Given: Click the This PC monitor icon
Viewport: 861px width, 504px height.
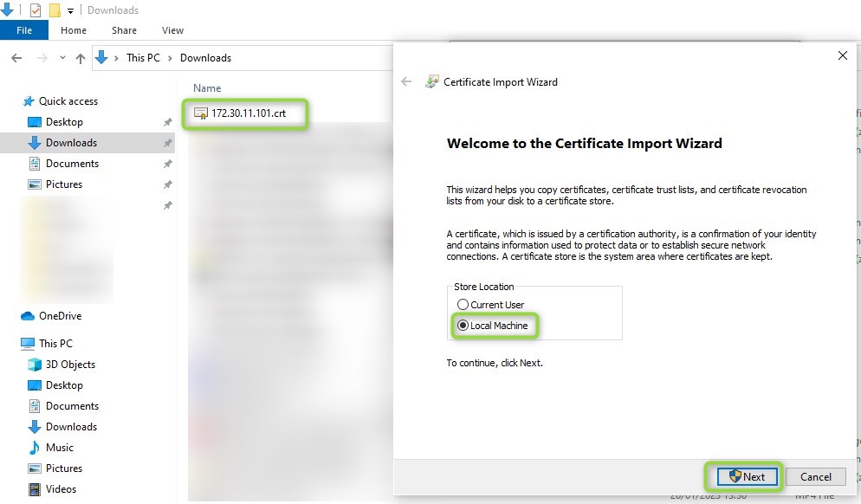Looking at the screenshot, I should tap(28, 344).
